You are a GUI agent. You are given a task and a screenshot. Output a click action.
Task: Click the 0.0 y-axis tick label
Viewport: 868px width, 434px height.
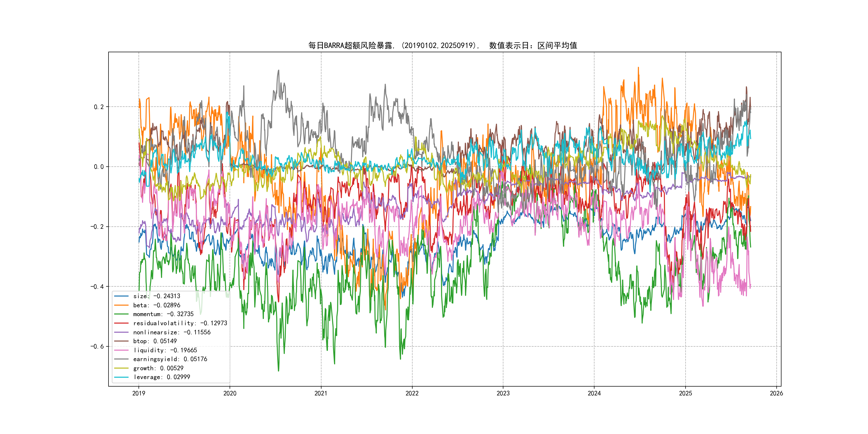click(99, 167)
